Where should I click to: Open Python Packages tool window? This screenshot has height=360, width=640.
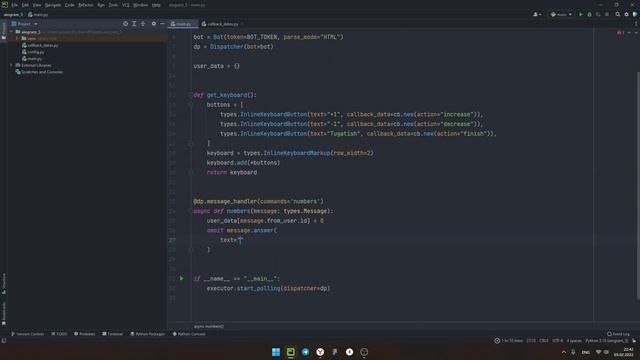(x=147, y=334)
